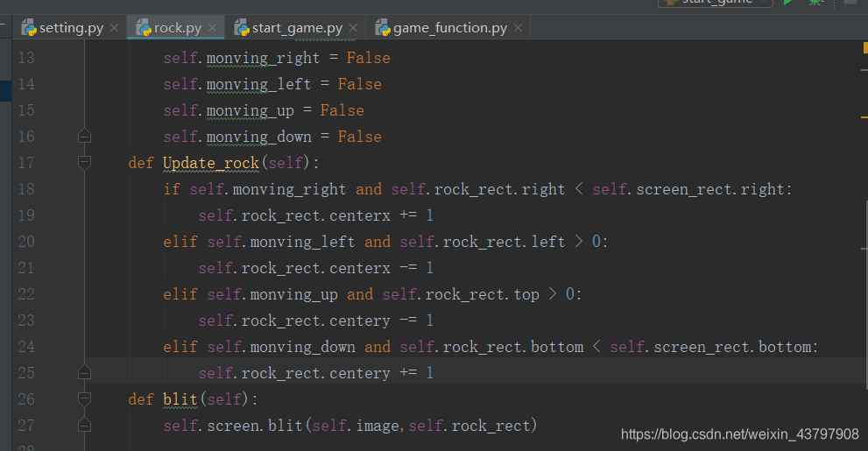Image resolution: width=868 pixels, height=451 pixels.
Task: Click the fold end marker on line 16
Action: click(84, 136)
